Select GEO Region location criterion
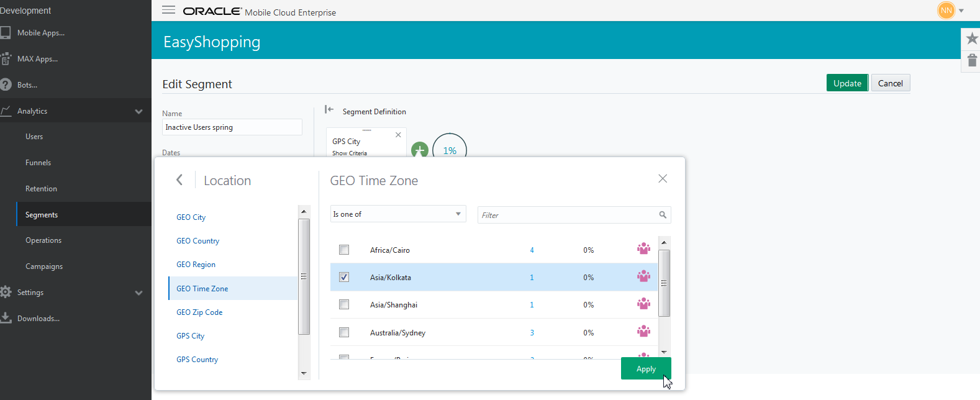Viewport: 980px width, 400px height. 196,265
